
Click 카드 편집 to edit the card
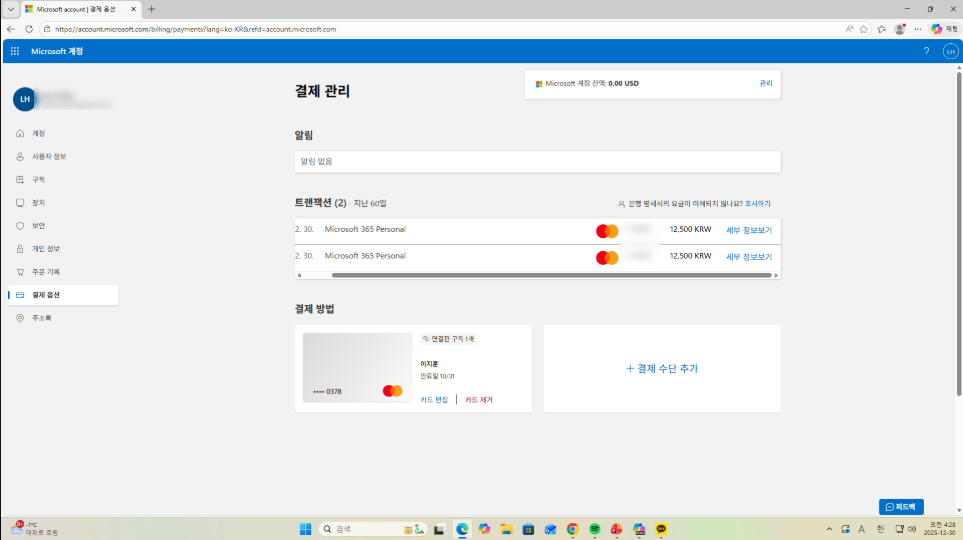[x=434, y=399]
